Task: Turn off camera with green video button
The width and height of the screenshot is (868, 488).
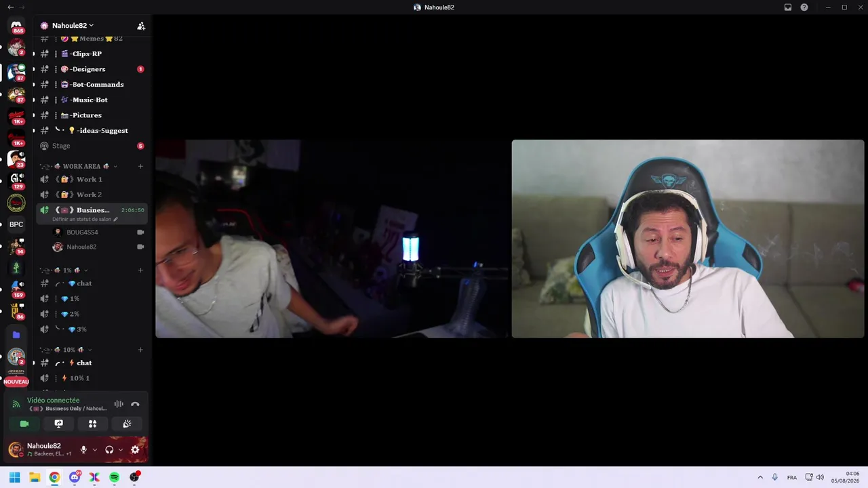Action: (x=24, y=424)
